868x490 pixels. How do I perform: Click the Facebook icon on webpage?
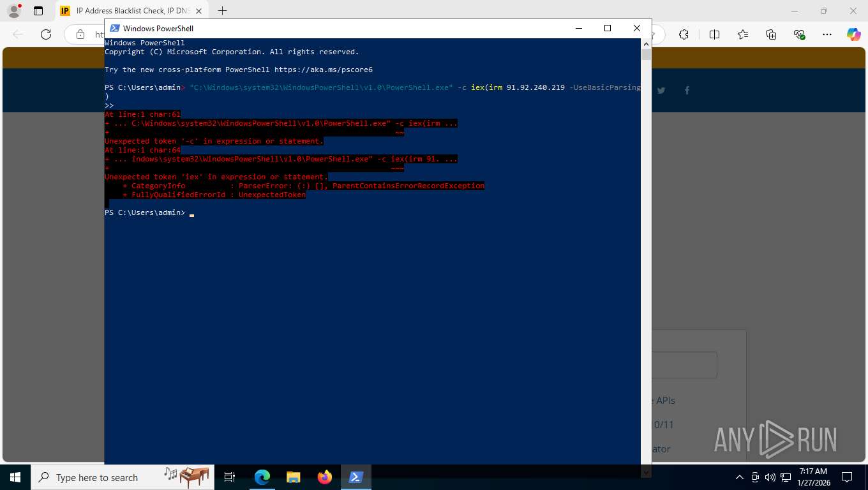687,91
